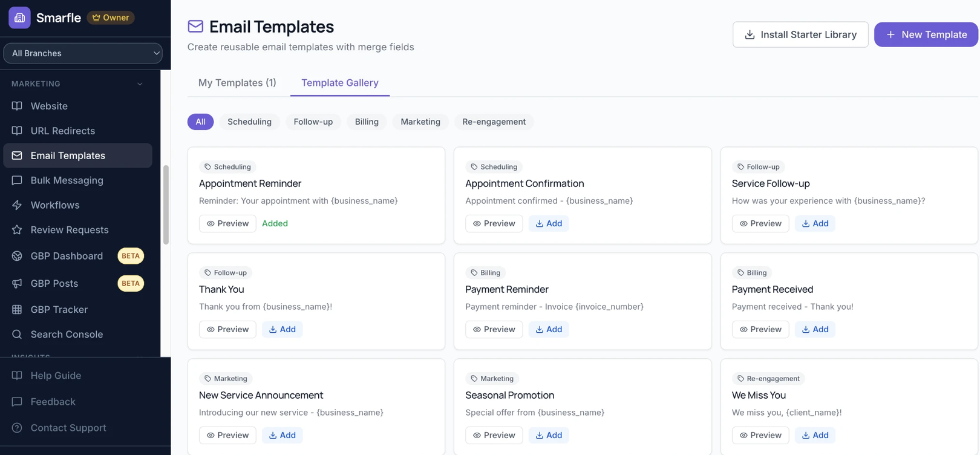The height and width of the screenshot is (455, 980).
Task: Preview the Payment Received template
Action: [760, 329]
